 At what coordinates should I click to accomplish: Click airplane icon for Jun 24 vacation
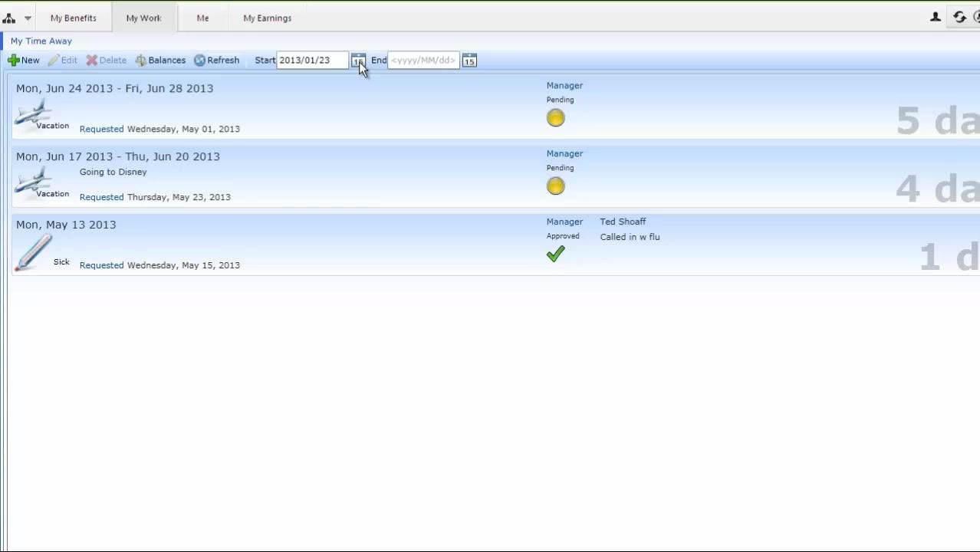32,115
